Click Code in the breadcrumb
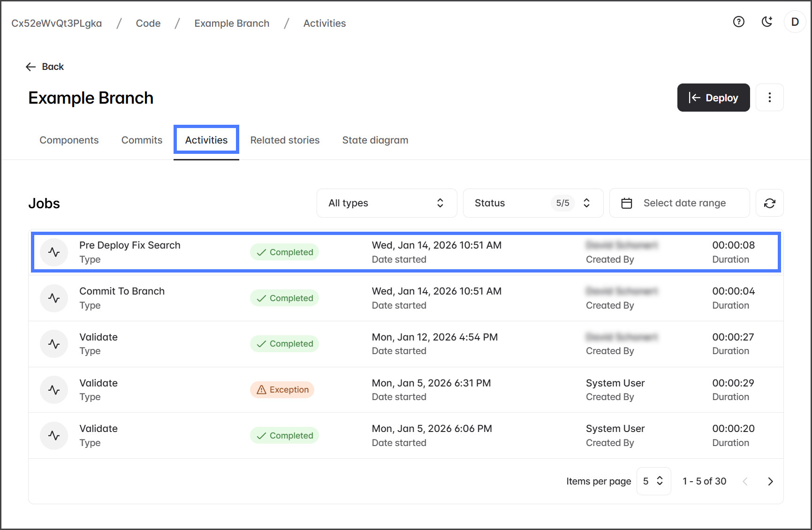Screen dimensions: 812x530 pyautogui.click(x=148, y=23)
